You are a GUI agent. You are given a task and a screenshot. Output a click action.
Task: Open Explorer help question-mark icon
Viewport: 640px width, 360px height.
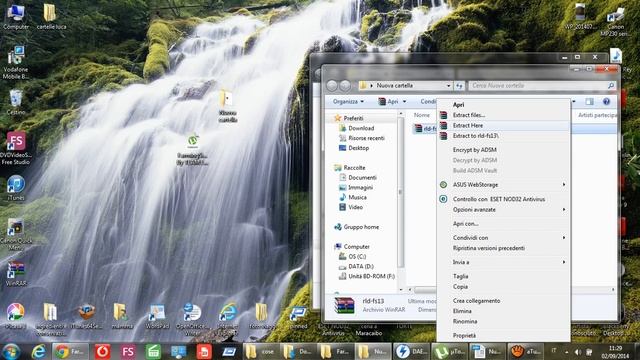607,101
